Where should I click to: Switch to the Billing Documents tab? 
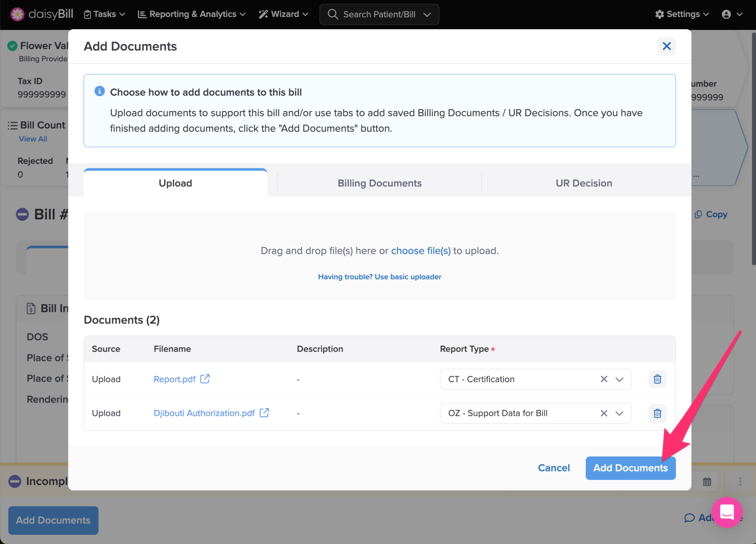(x=379, y=183)
